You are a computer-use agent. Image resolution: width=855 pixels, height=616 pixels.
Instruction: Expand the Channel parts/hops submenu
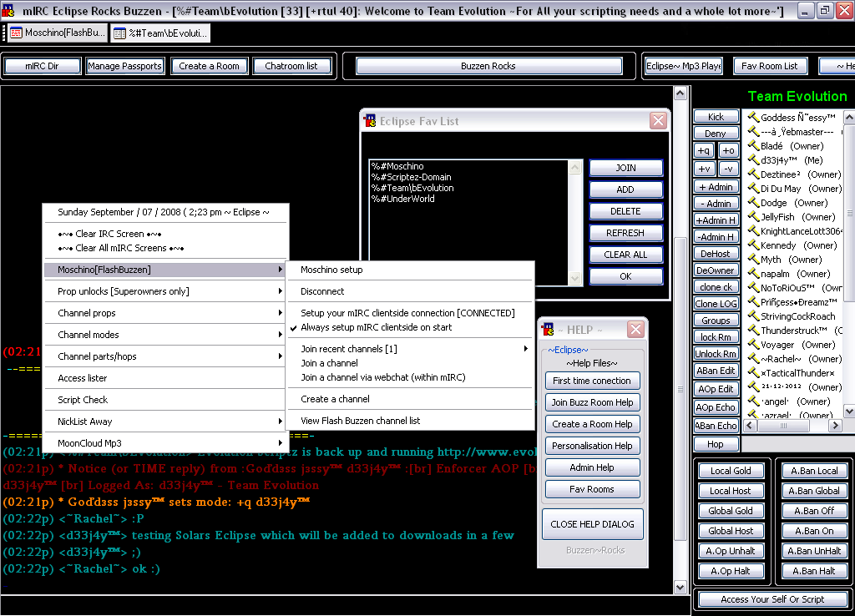point(166,356)
